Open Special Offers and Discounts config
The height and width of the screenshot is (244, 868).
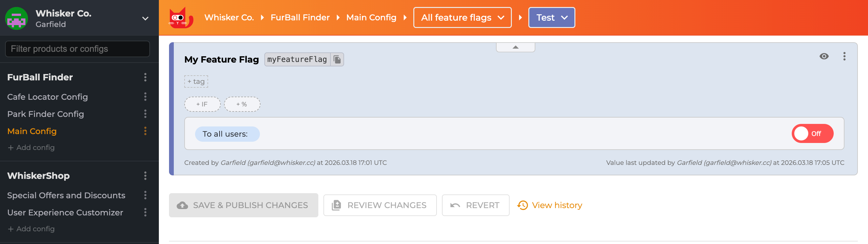click(x=66, y=195)
